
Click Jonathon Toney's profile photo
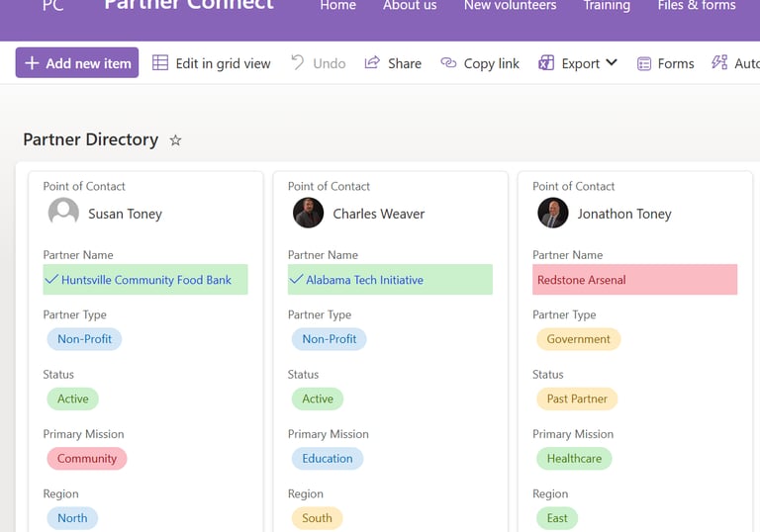coord(553,213)
